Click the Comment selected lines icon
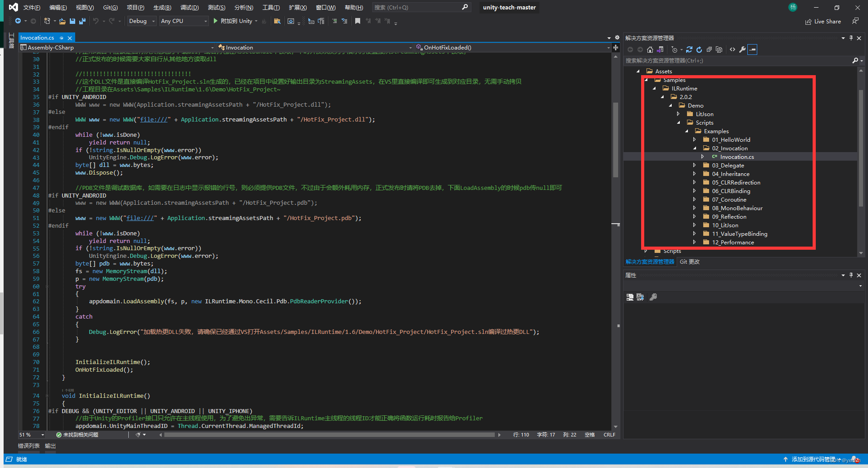The image size is (868, 468). click(334, 21)
